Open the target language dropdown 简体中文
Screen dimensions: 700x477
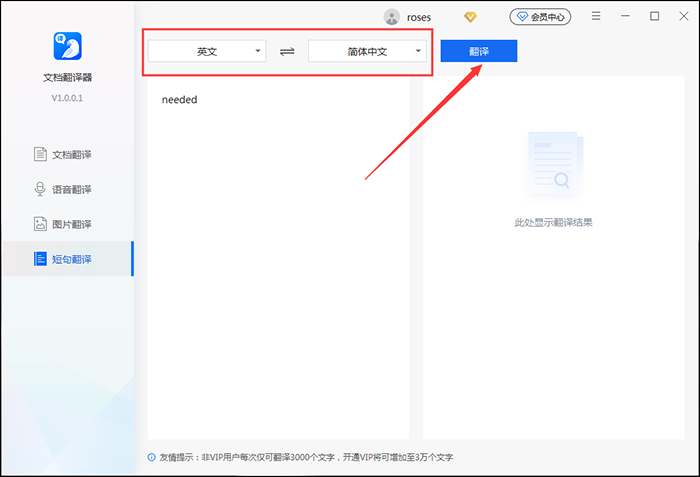tap(367, 51)
